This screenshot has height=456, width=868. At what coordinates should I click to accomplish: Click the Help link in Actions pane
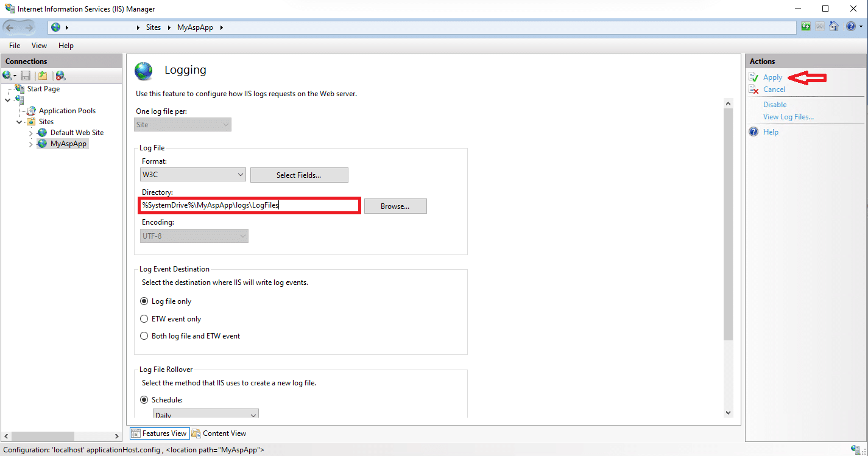pyautogui.click(x=771, y=132)
